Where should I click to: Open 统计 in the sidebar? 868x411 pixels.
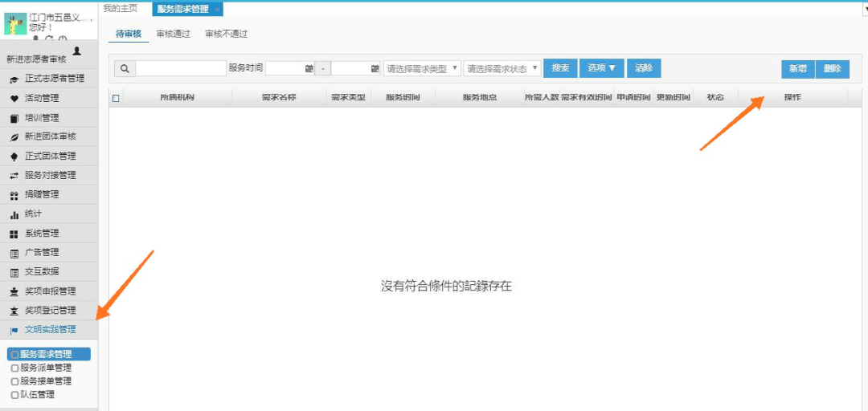[49, 214]
